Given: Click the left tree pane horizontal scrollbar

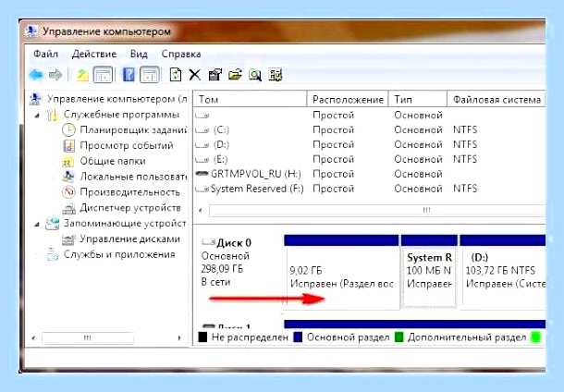Looking at the screenshot, I should tap(88, 338).
